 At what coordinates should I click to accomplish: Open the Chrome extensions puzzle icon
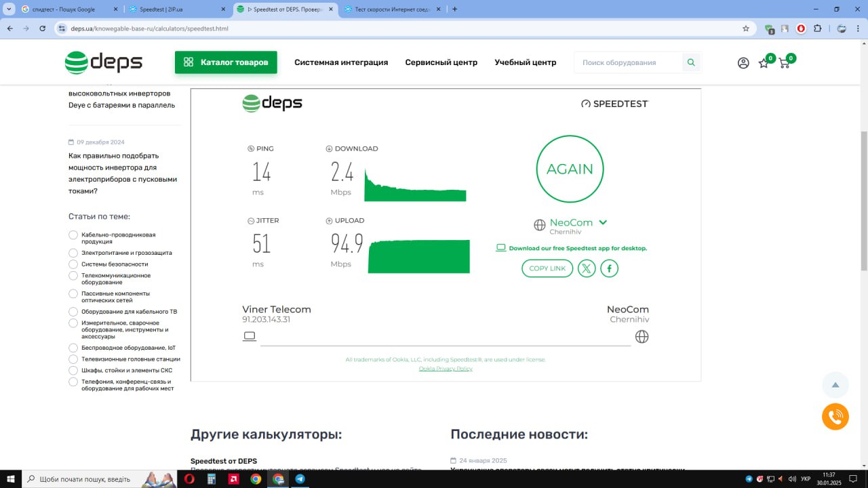click(817, 28)
